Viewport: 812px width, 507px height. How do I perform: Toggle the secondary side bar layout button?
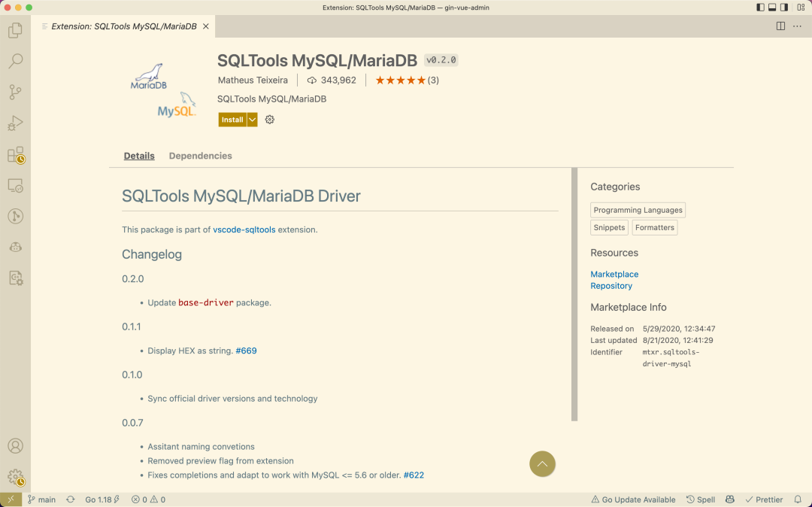click(x=783, y=7)
